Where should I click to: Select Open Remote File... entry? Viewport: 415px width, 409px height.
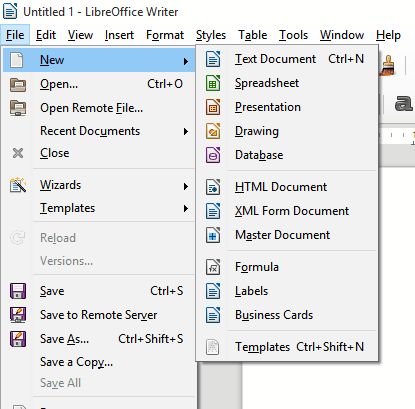[x=99, y=108]
